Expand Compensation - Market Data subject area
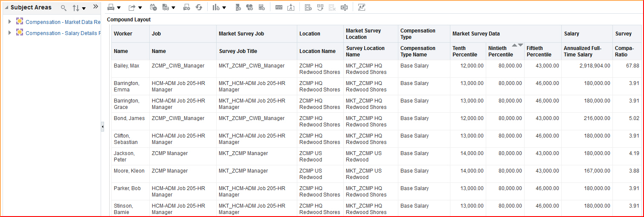Screen dimensions: 644x217 [x=10, y=21]
